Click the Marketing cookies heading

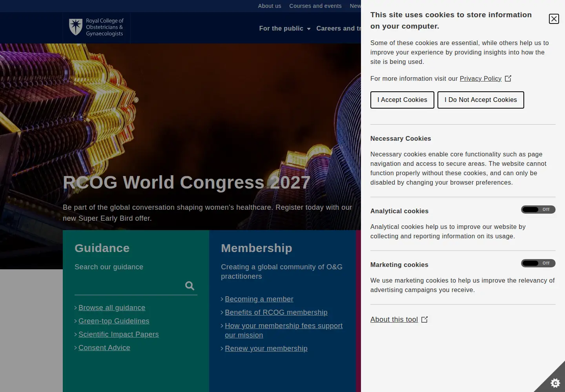tap(399, 265)
